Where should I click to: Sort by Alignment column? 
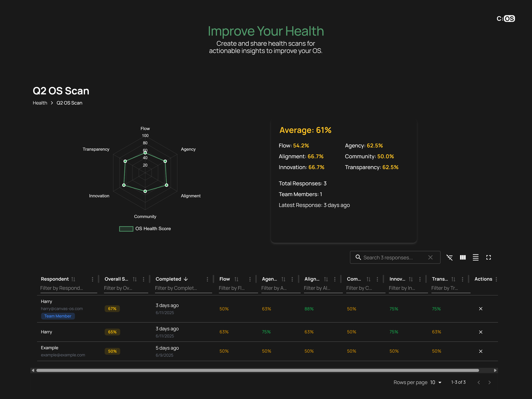326,279
